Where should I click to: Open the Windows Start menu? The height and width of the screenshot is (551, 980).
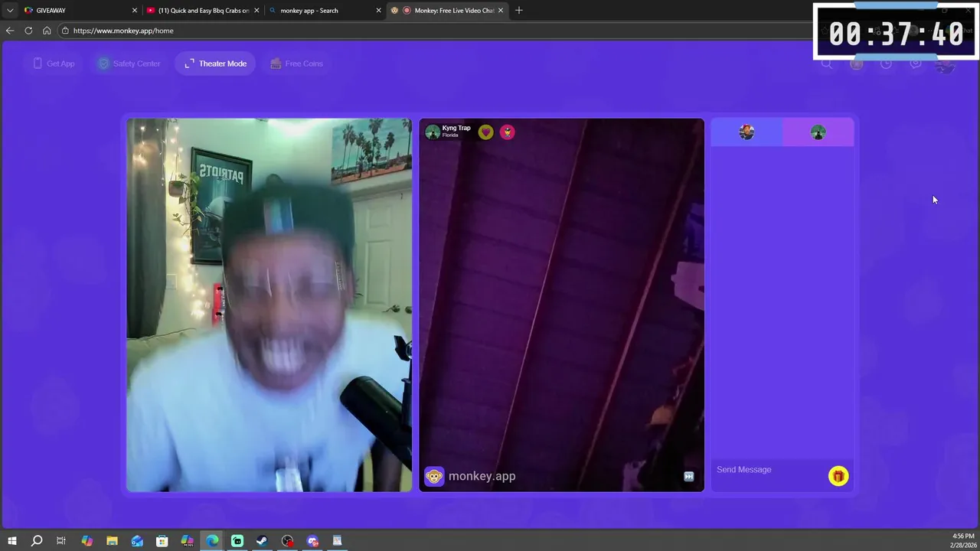11,541
